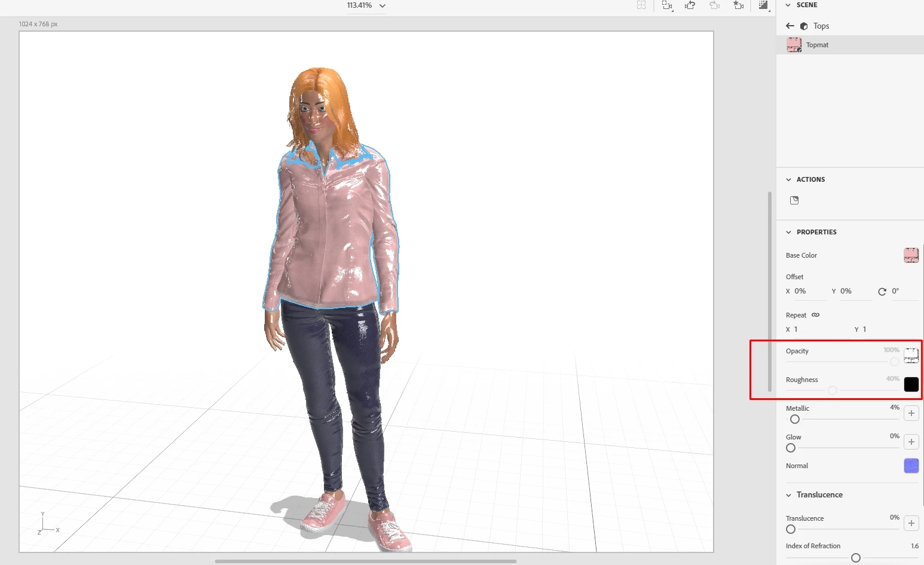Select the Topmat material row
The image size is (924, 565).
pos(850,45)
